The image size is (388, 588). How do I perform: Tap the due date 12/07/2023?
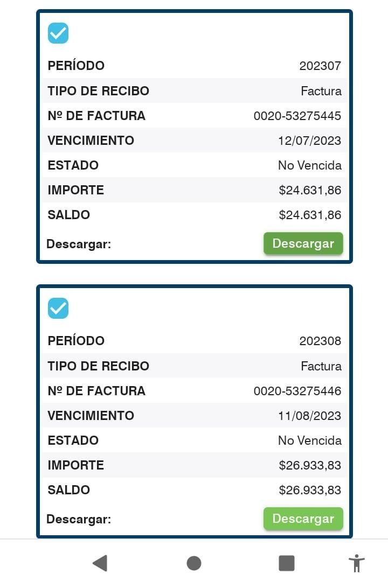[x=309, y=141]
